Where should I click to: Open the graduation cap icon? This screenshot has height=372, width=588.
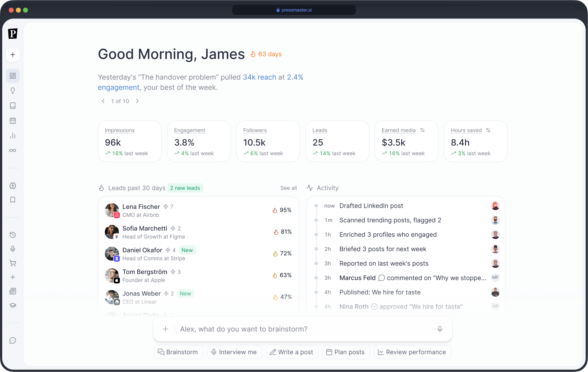pyautogui.click(x=13, y=305)
